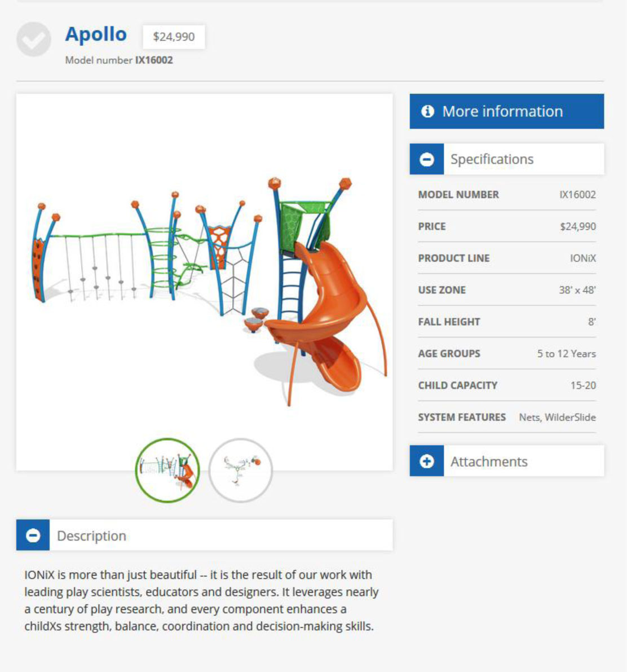Screen dimensions: 627x672
Task: Click the $24,990 price badge
Action: point(174,37)
